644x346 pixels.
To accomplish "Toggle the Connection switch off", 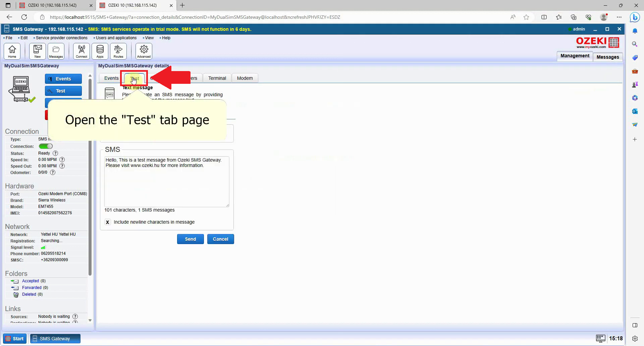I will [46, 146].
